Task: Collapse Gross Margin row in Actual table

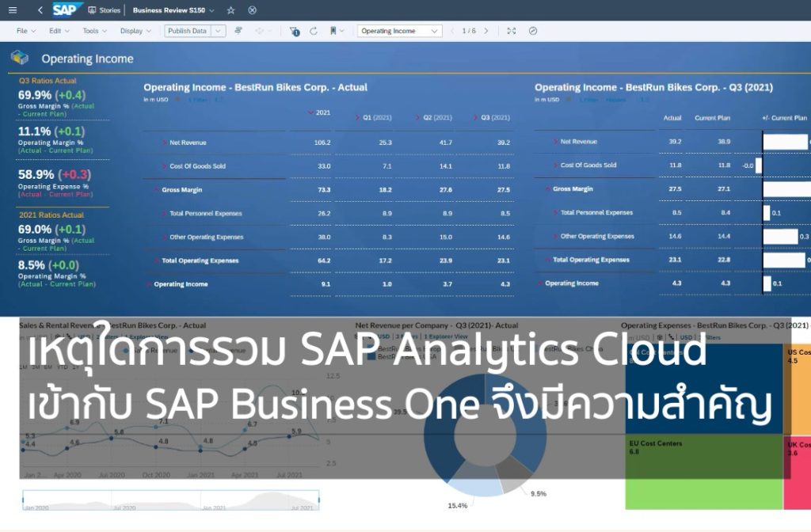Action: coord(157,190)
